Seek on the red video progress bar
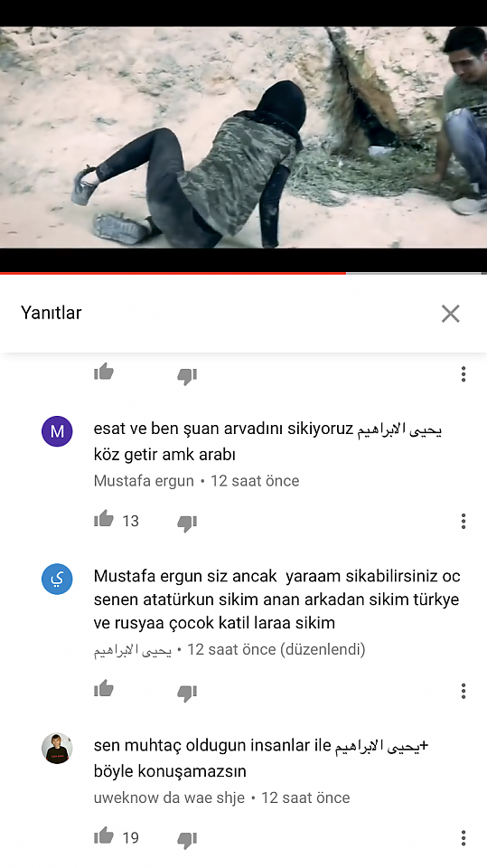 244,273
